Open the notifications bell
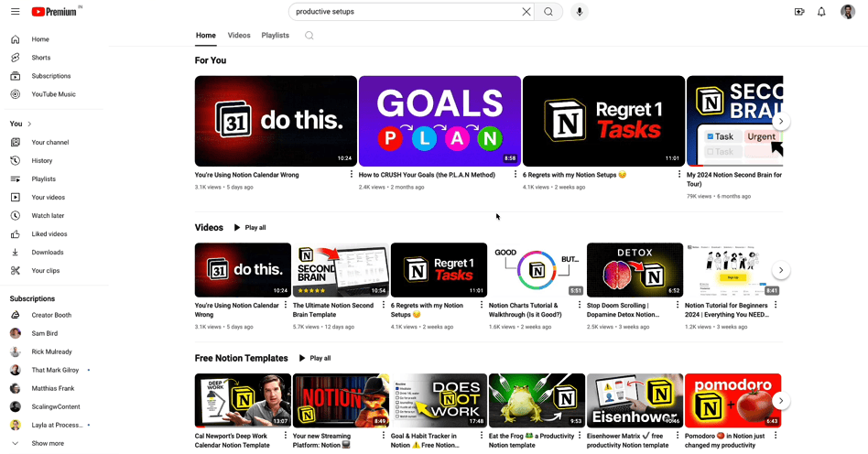This screenshot has width=868, height=454. click(821, 12)
